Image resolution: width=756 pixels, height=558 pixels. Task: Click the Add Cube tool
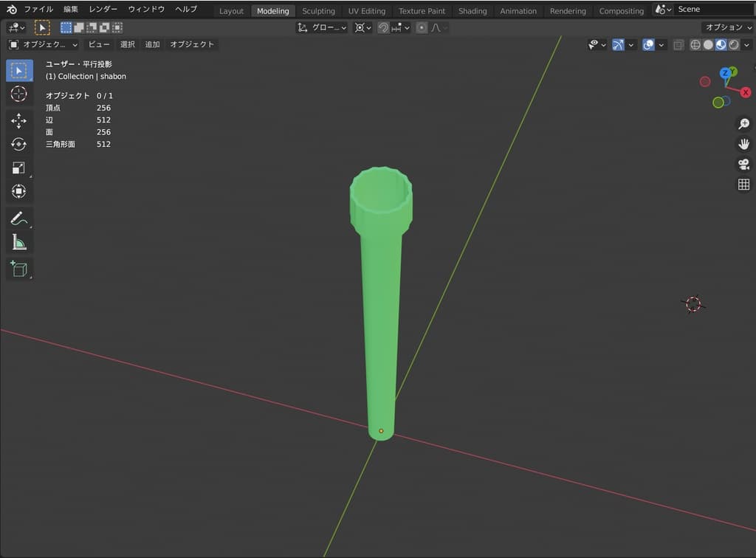[x=19, y=269]
